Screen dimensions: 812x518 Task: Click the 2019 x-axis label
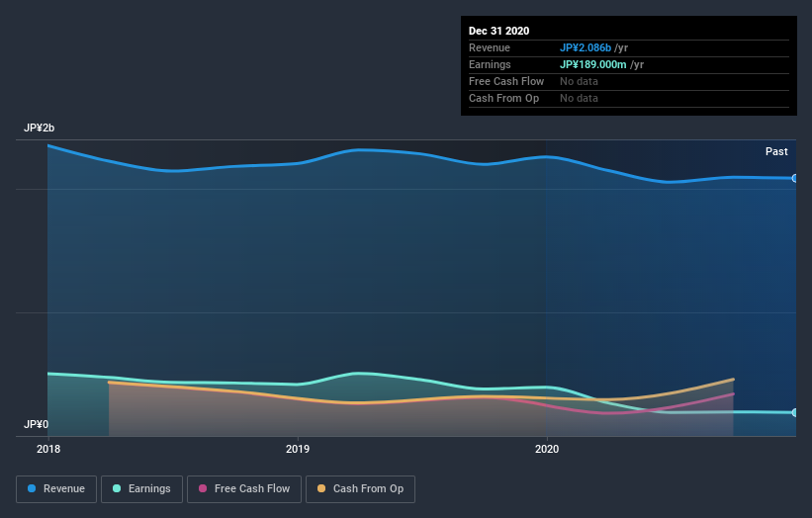pyautogui.click(x=298, y=449)
